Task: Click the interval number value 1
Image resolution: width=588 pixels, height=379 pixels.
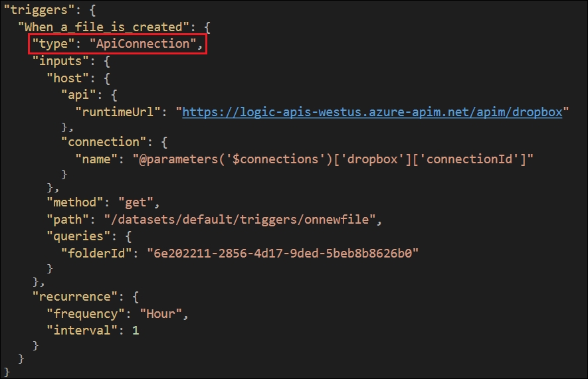Action: 136,330
